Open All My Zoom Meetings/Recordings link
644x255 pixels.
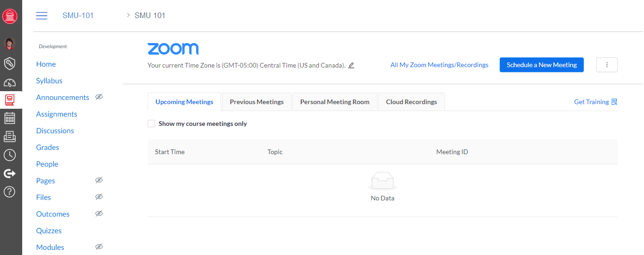point(439,65)
